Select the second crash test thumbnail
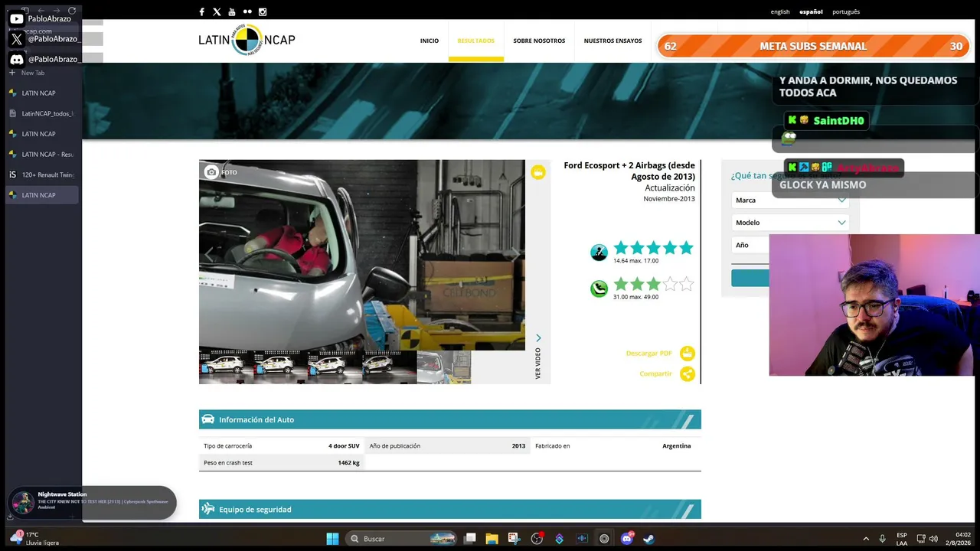Screen dimensions: 980x551 280,367
